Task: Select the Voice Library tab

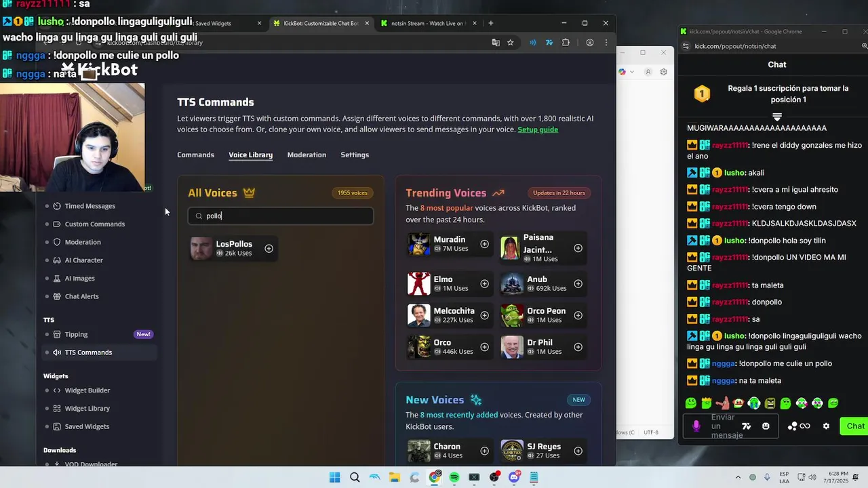Action: click(250, 155)
